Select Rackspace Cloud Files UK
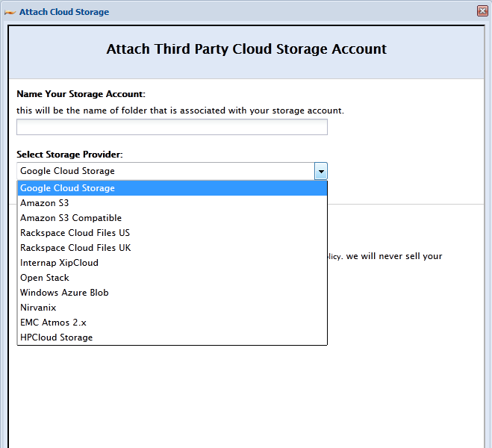This screenshot has height=448, width=492. [x=172, y=248]
